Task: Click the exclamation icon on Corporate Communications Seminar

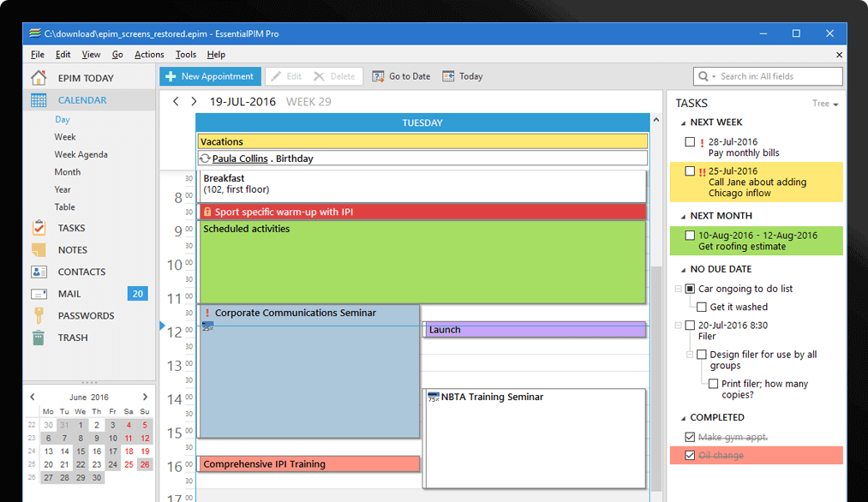Action: click(x=207, y=314)
